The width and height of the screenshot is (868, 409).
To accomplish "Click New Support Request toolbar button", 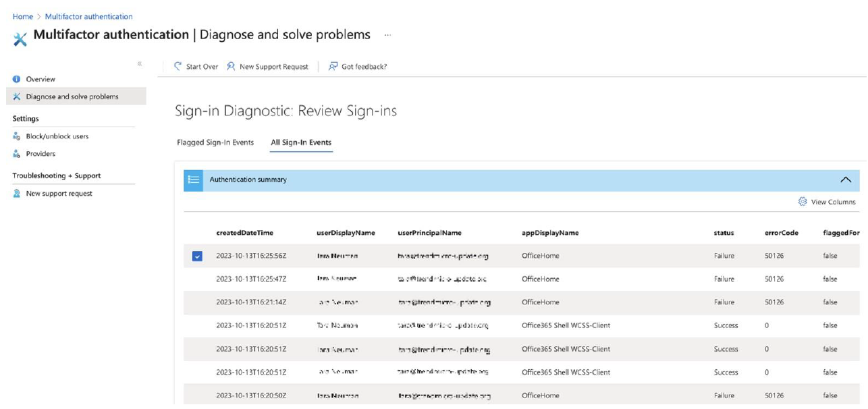I will tap(267, 66).
